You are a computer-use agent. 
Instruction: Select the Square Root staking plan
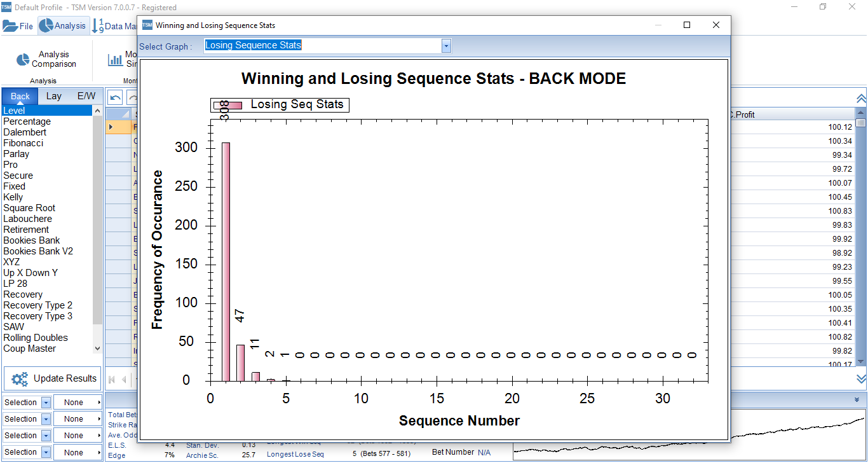pyautogui.click(x=48, y=208)
